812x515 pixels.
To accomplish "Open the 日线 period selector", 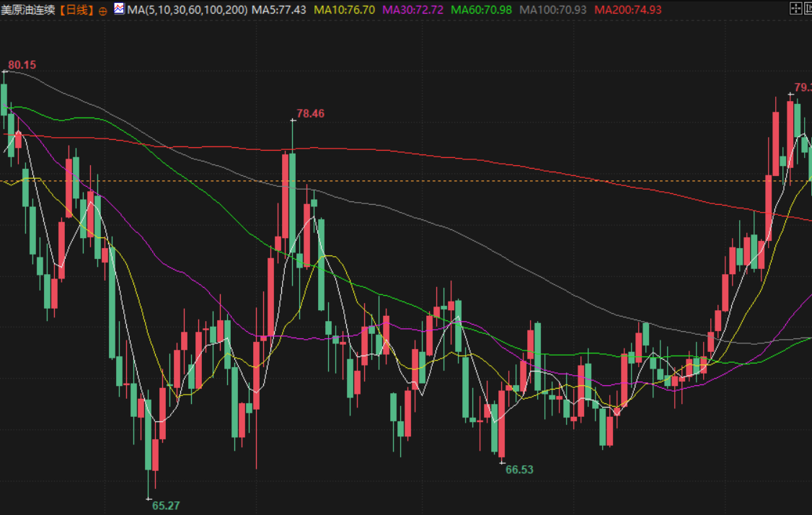I will point(76,9).
